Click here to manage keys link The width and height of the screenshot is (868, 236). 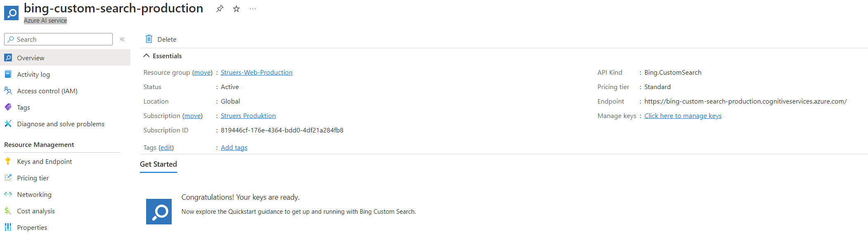point(683,116)
